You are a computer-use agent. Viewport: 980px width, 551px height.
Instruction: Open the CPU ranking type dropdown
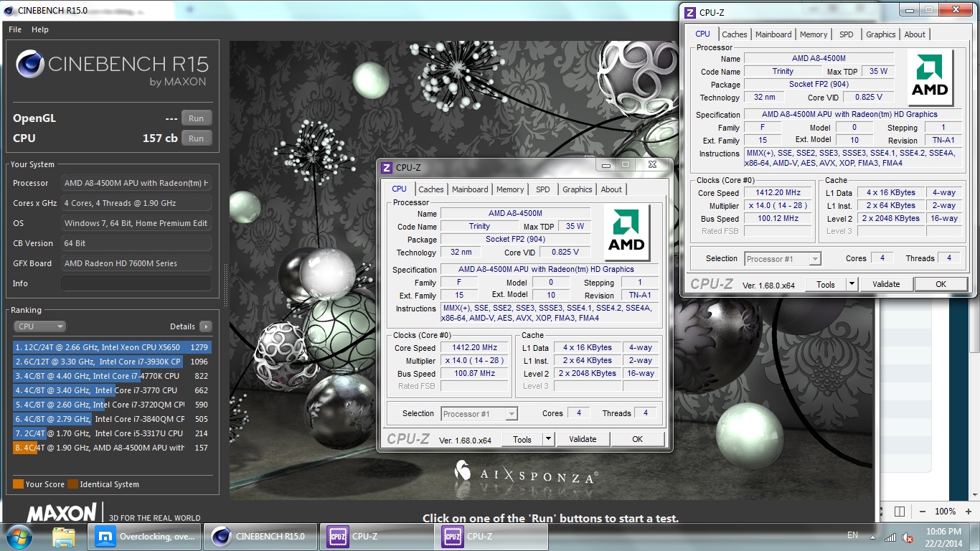39,326
